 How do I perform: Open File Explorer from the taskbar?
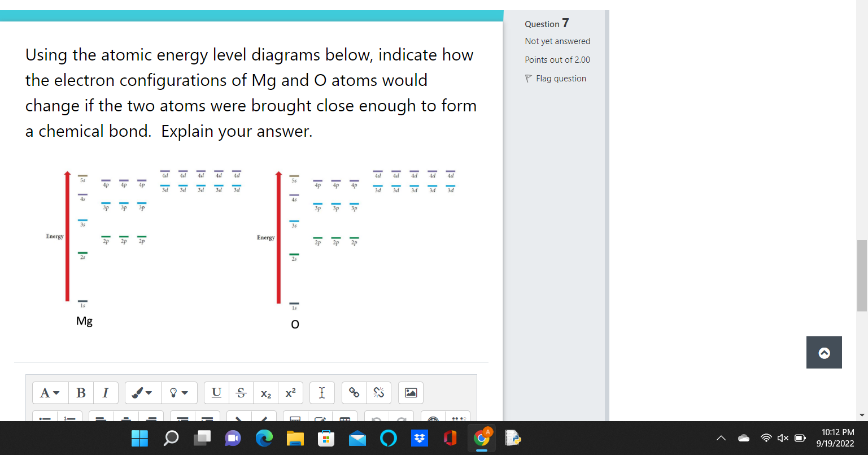[295, 438]
